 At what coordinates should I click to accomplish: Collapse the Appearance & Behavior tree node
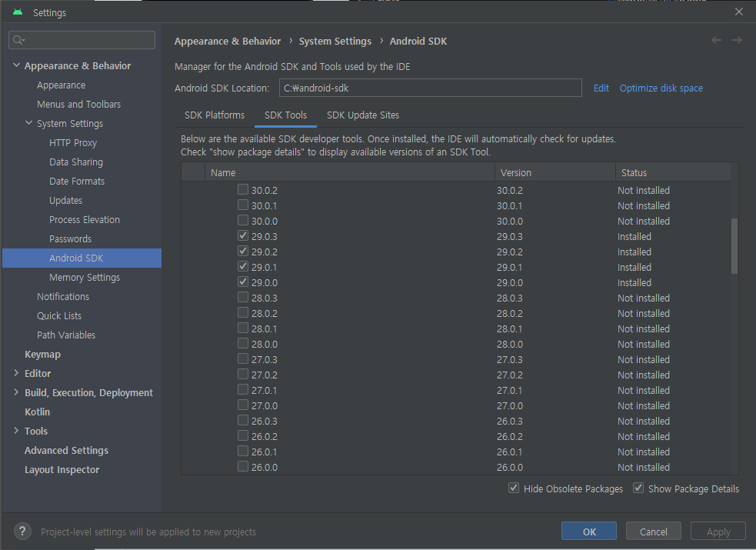(16, 65)
